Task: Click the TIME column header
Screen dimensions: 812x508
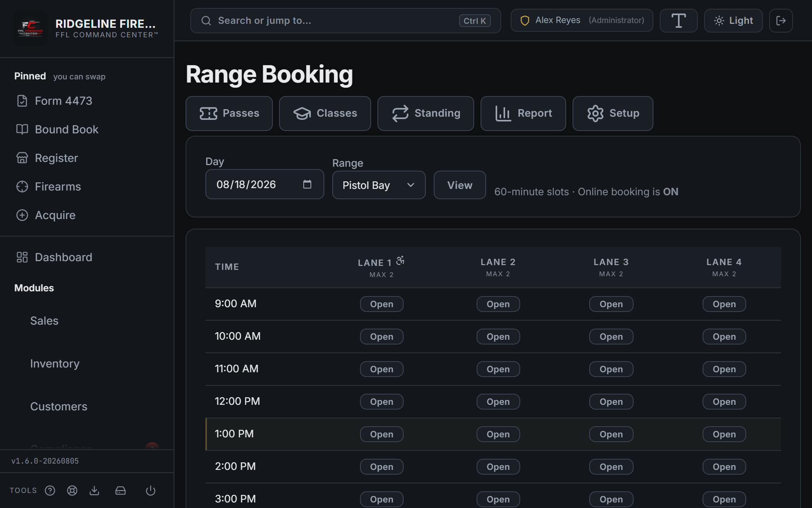Action: [x=227, y=267]
